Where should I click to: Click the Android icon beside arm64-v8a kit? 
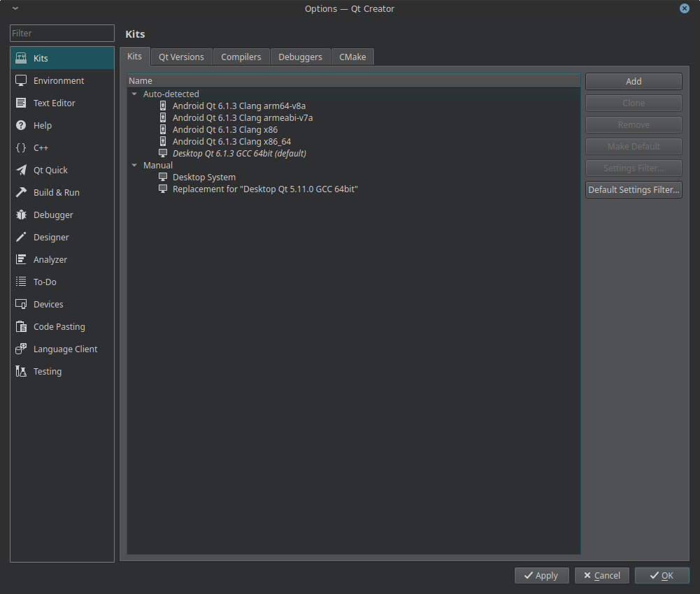coord(163,106)
